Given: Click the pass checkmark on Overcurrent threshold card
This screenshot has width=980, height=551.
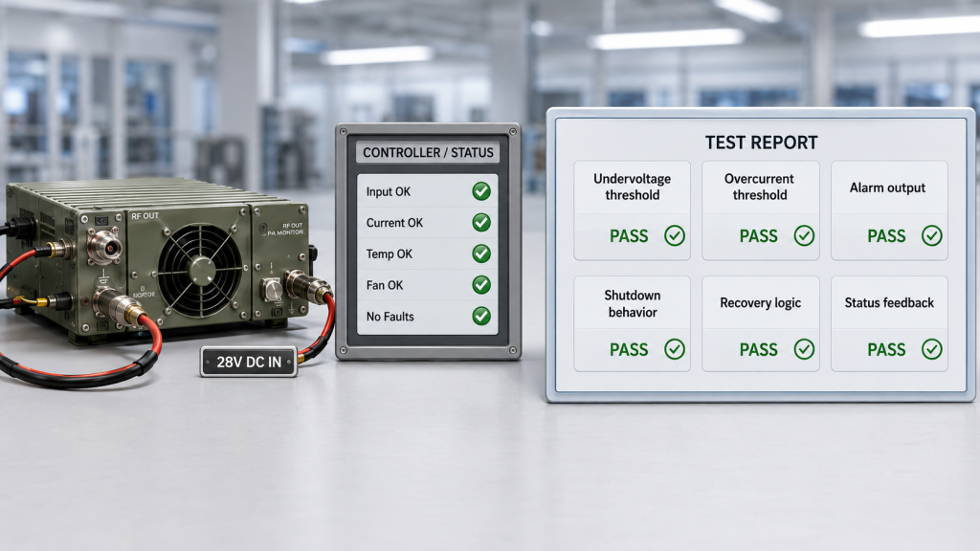Looking at the screenshot, I should click(x=804, y=235).
